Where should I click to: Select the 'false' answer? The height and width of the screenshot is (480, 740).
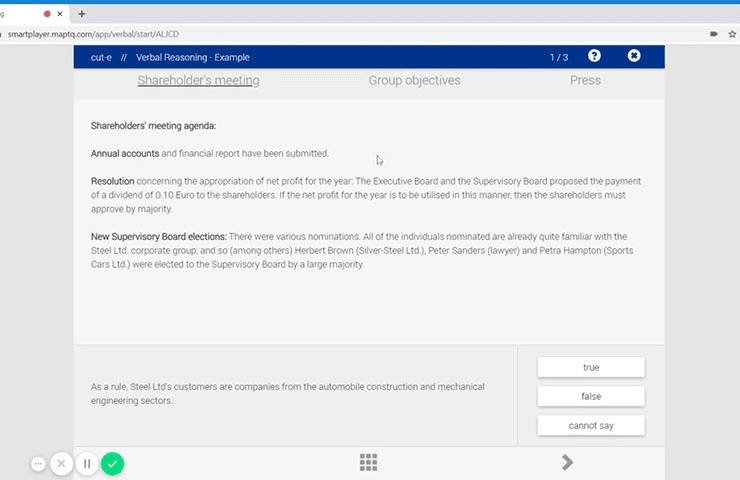click(590, 396)
